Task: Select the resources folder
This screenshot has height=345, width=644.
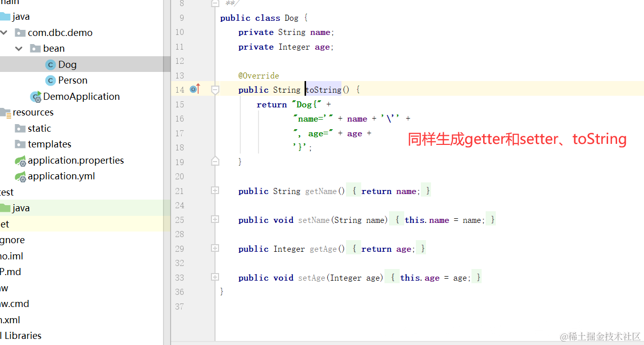Action: tap(33, 112)
